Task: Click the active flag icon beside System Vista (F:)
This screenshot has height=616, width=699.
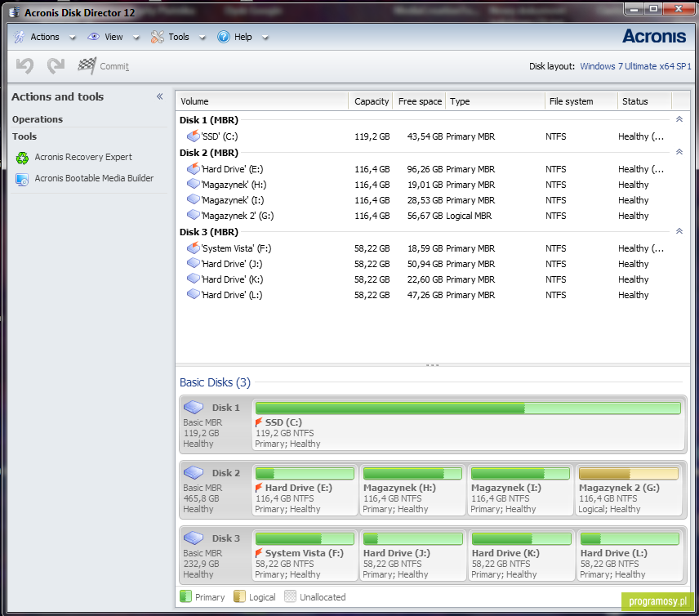Action: 259,553
